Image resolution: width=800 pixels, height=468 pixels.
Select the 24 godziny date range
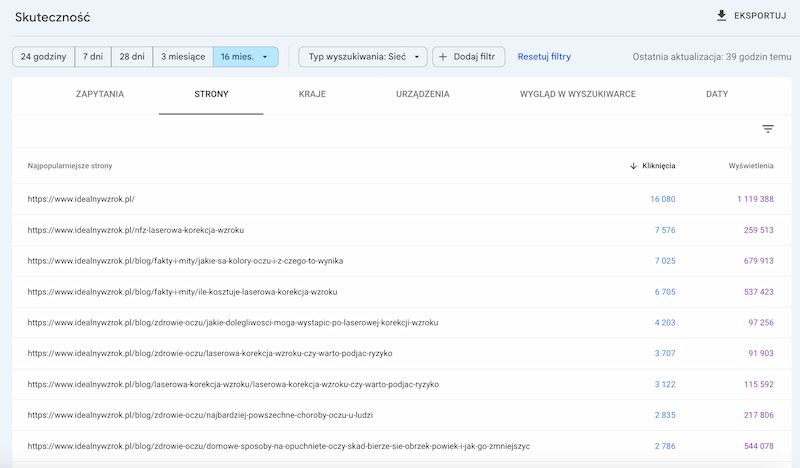tap(43, 57)
